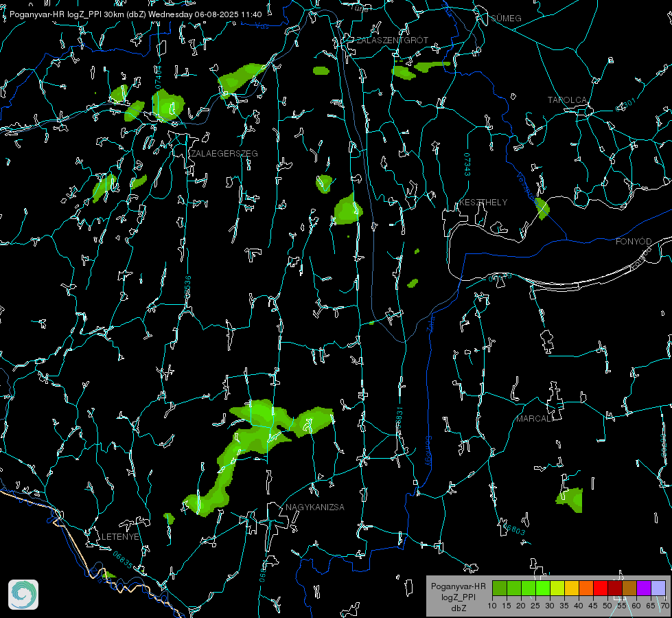Click the 'logZ_PPI' legend label
The height and width of the screenshot is (618, 672).
pos(458,597)
